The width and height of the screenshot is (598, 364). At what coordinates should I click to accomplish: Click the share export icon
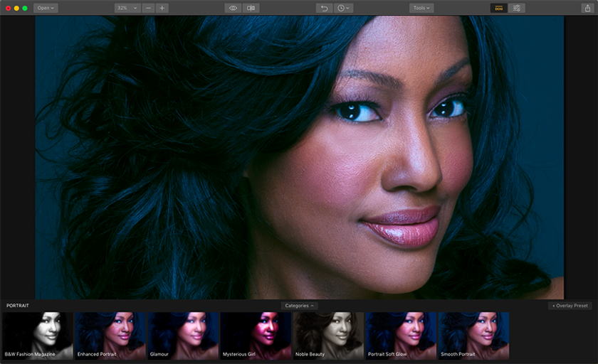(588, 8)
